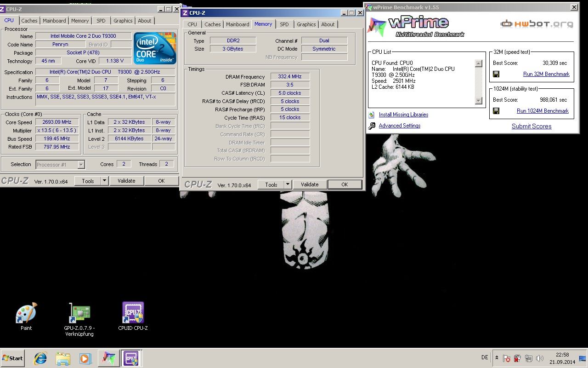
Task: Select Caches tab in left CPU-Z window
Action: coord(29,21)
